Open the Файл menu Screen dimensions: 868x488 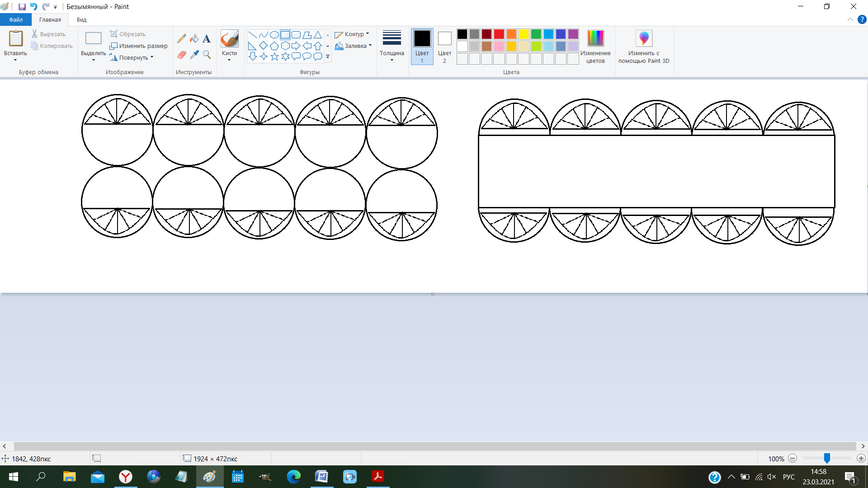pos(16,19)
